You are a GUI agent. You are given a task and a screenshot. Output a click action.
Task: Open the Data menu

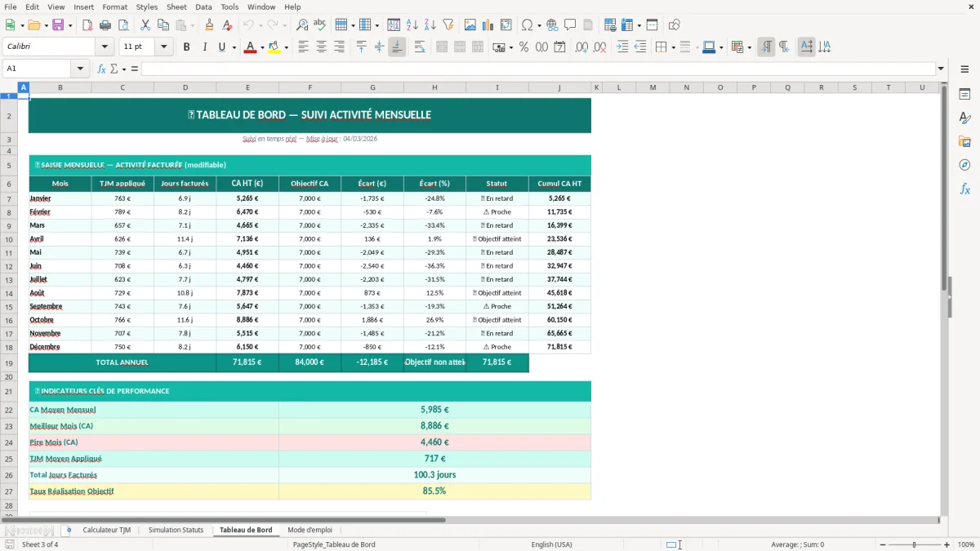(x=203, y=7)
